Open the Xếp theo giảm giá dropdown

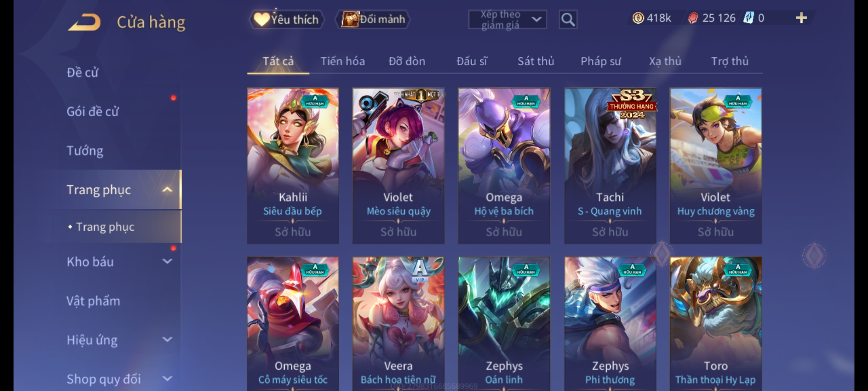(x=507, y=20)
